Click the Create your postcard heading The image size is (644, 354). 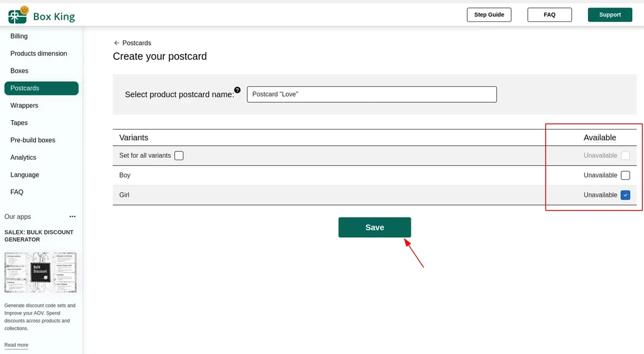(160, 56)
